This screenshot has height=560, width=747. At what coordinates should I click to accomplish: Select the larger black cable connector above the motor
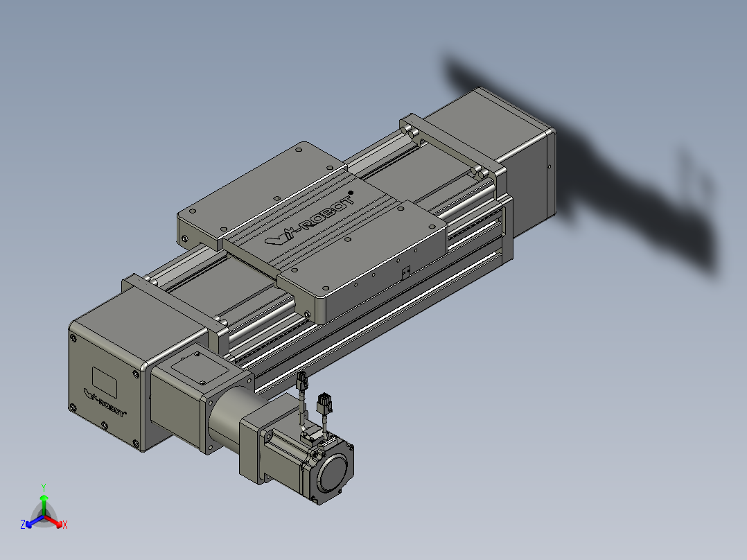tap(324, 403)
